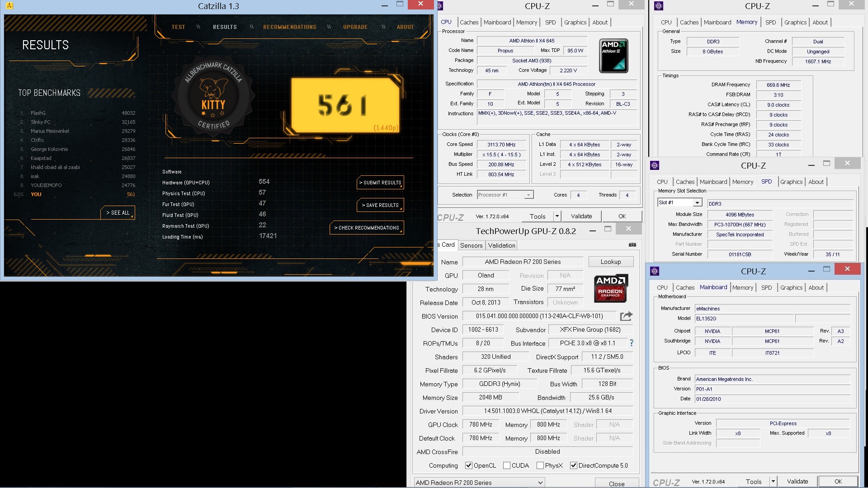Click CHECK RECOMMENDATIONS button
This screenshot has width=868, height=488.
(367, 228)
